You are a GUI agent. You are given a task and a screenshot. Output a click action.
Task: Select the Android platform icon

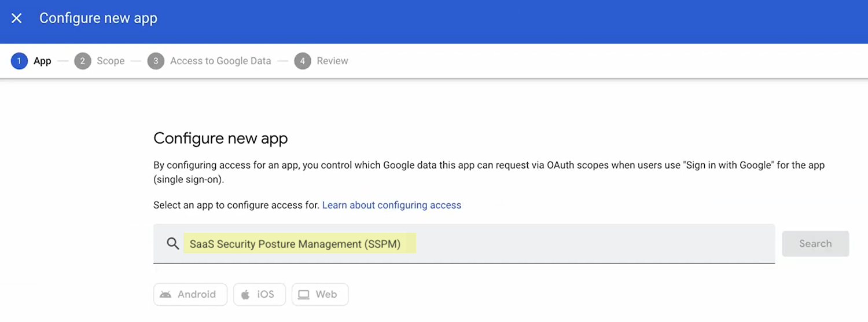coord(165,295)
